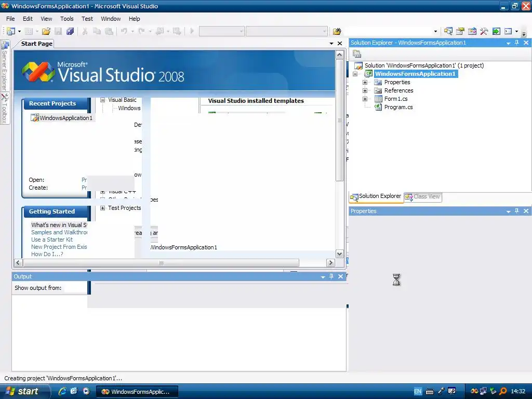Screen dimensions: 532x399
Task: Select Program.cs in Solution Explorer
Action: pos(398,107)
